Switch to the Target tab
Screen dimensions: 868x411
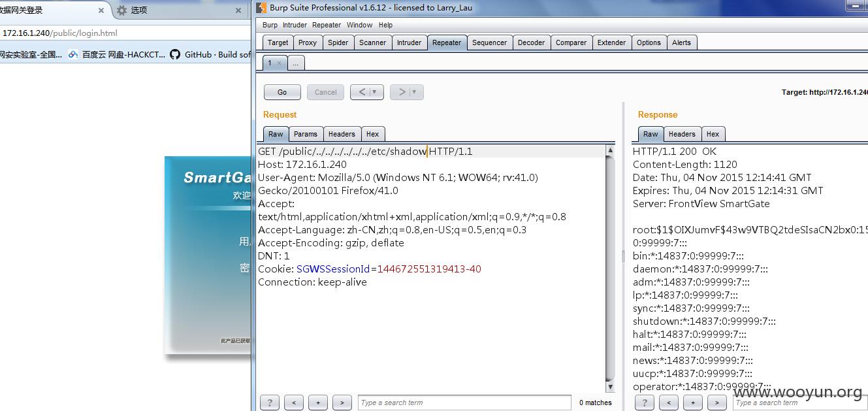coord(278,42)
